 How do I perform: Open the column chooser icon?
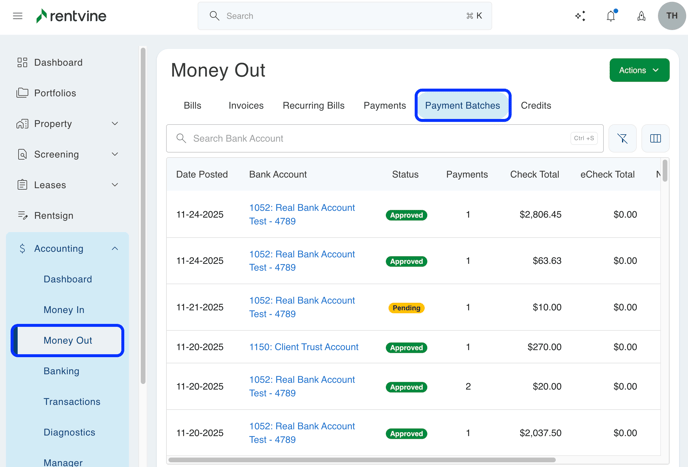655,139
